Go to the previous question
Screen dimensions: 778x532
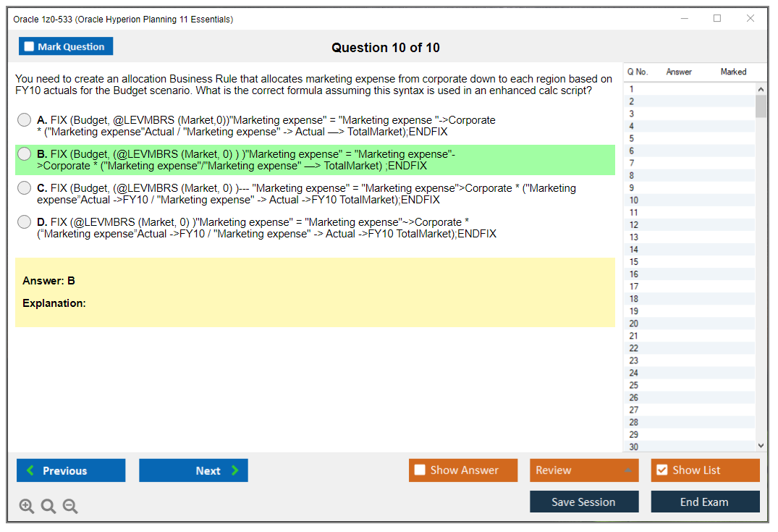(71, 470)
